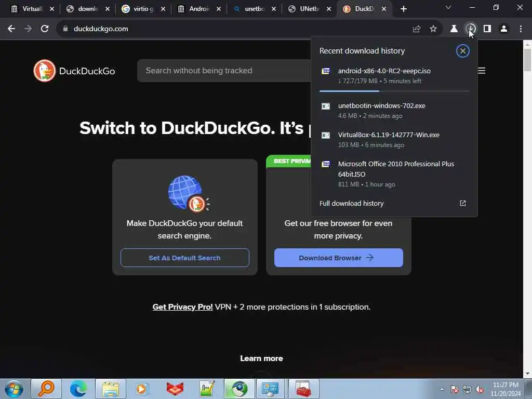The image size is (532, 399).
Task: Open the control panel taskbar icon
Action: (x=271, y=389)
